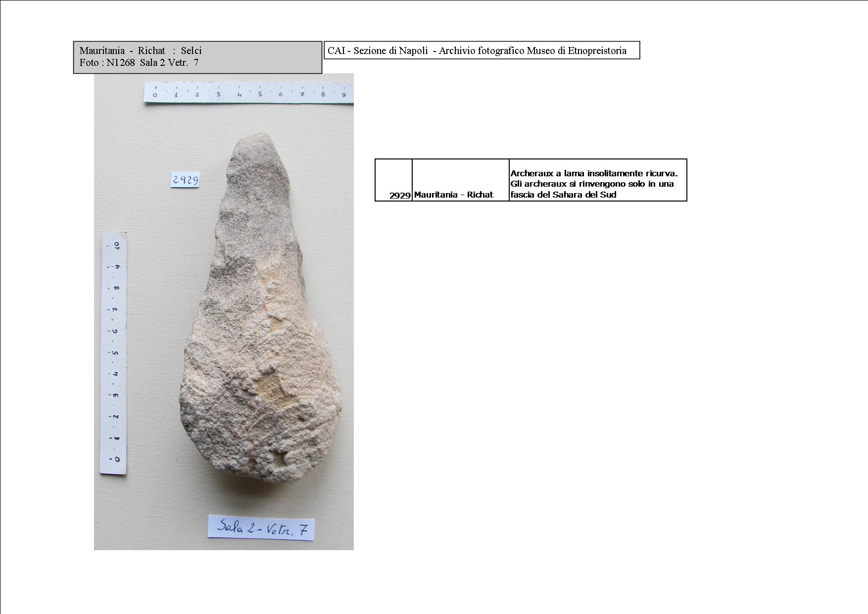Click the handwritten 'Sala 2 - Vetr. 7' label
This screenshot has width=868, height=614.
261,528
